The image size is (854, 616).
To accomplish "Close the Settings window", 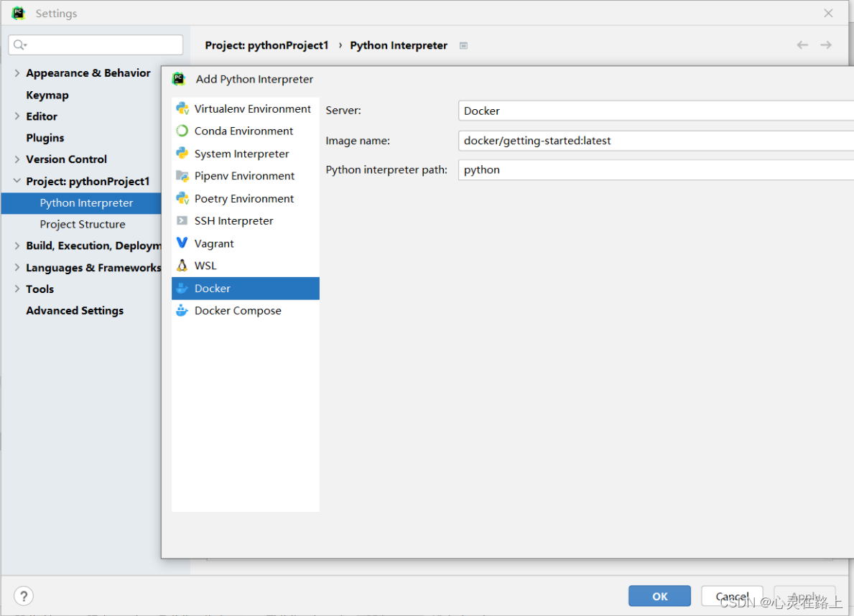I will (x=828, y=13).
